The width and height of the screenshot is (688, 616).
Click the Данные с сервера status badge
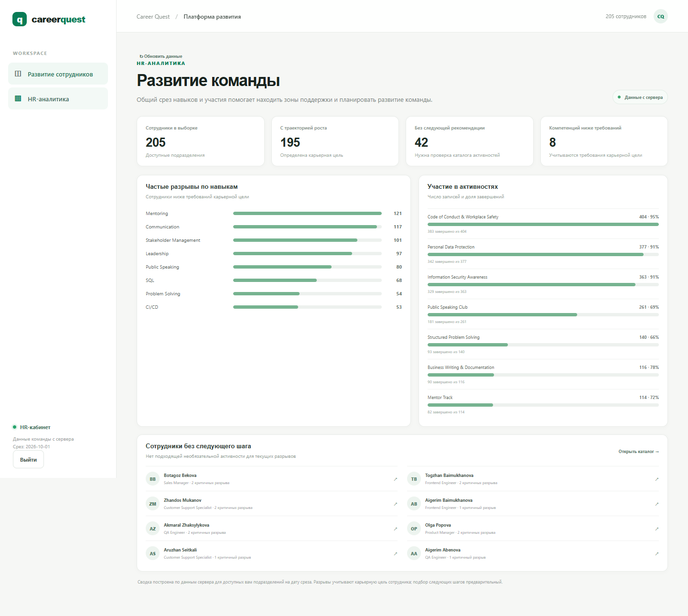pyautogui.click(x=640, y=97)
